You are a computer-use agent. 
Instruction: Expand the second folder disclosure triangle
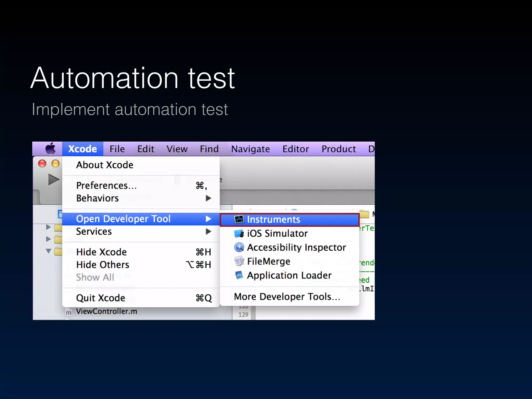point(48,239)
